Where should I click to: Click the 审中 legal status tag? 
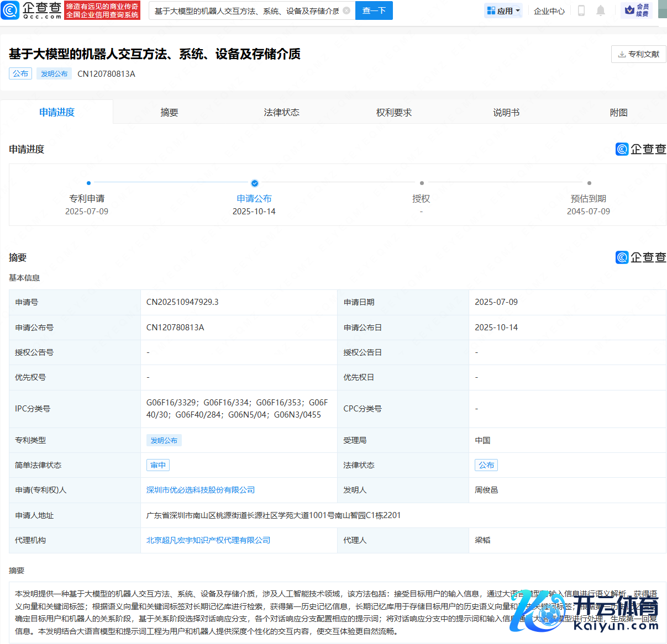pyautogui.click(x=158, y=465)
